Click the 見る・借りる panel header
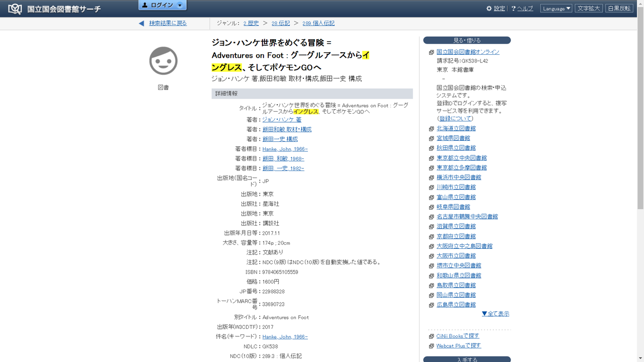Screen dimensions: 644x362 click(x=467, y=40)
